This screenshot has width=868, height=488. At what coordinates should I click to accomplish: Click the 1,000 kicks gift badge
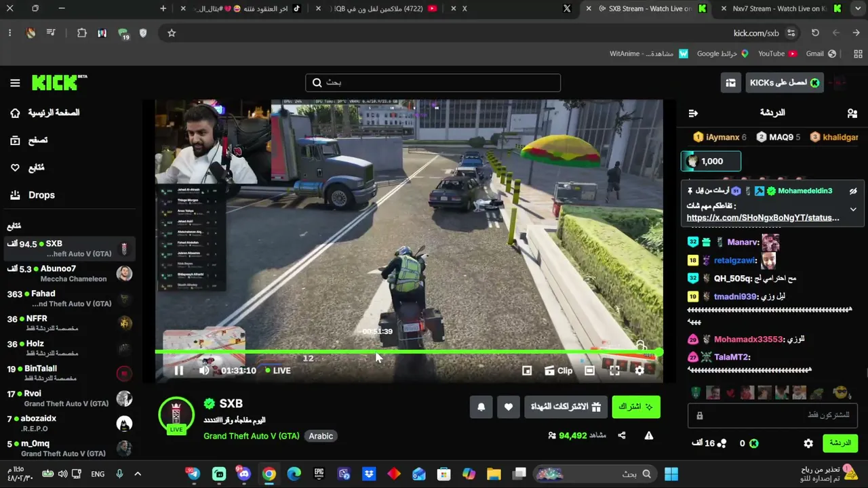point(711,161)
